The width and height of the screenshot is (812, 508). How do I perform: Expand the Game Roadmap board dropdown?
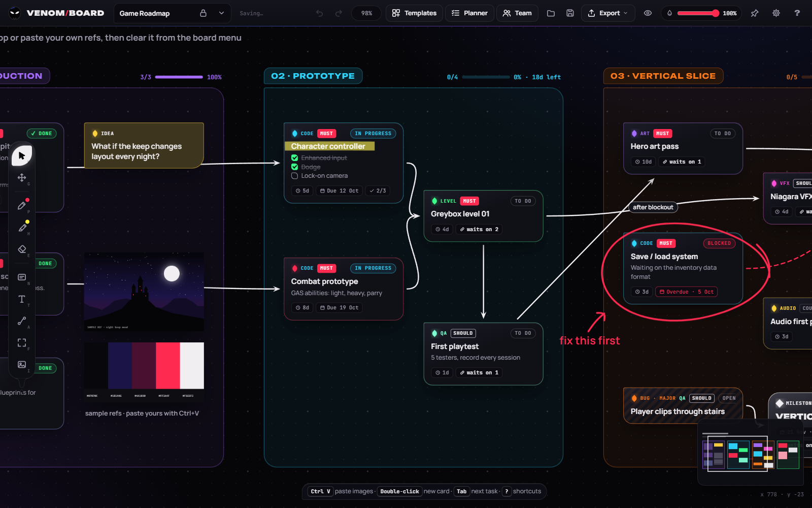(221, 13)
